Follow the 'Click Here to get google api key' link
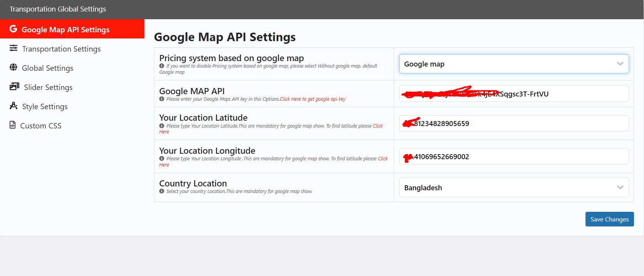Screen dimensions: 644x276 pyautogui.click(x=313, y=99)
